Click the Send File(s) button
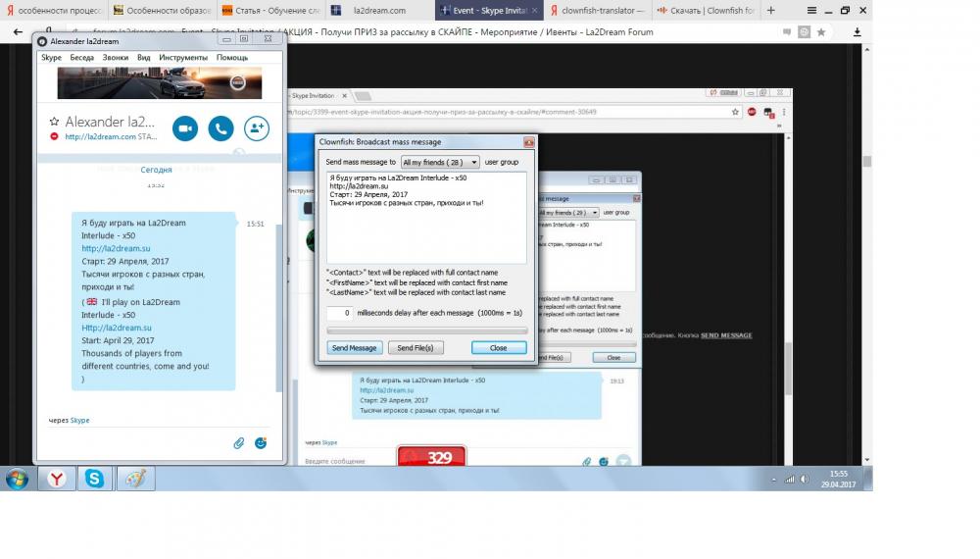 [x=416, y=348]
